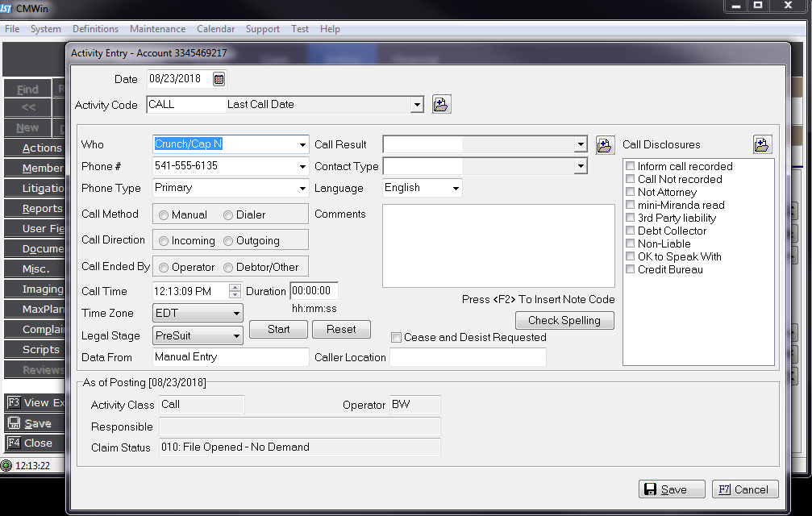Image resolution: width=812 pixels, height=516 pixels.
Task: Select the Manual call method radio
Action: coord(164,215)
